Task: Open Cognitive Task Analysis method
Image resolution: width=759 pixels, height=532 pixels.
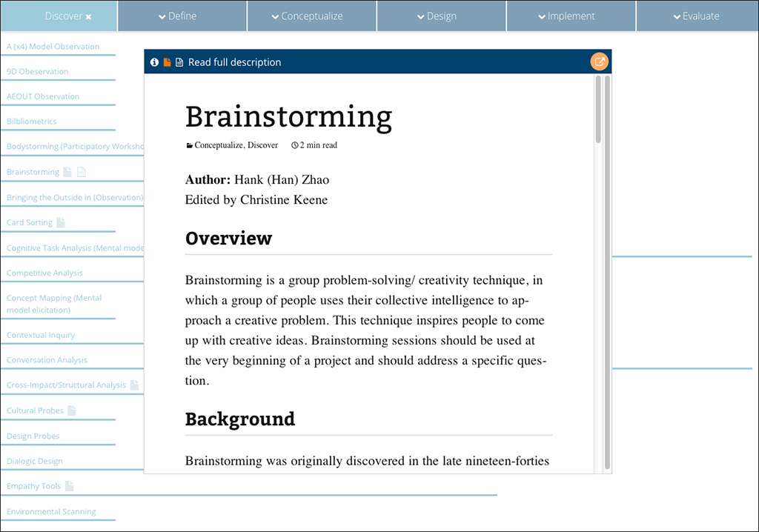Action: (x=75, y=248)
